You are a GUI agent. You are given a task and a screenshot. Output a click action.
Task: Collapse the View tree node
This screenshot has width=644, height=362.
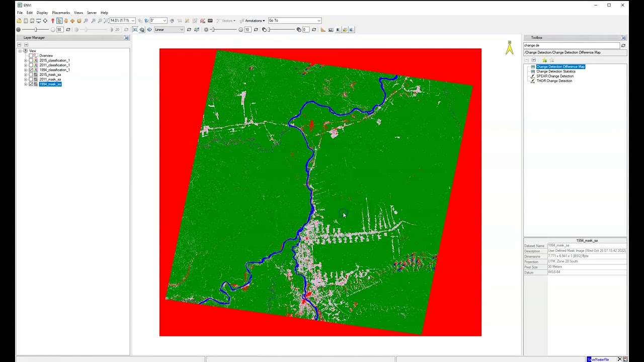(x=20, y=51)
